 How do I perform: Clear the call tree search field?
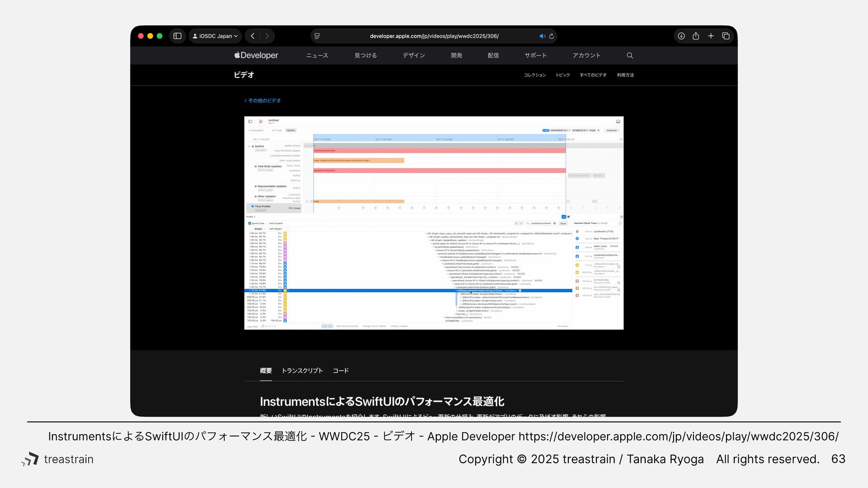point(554,223)
